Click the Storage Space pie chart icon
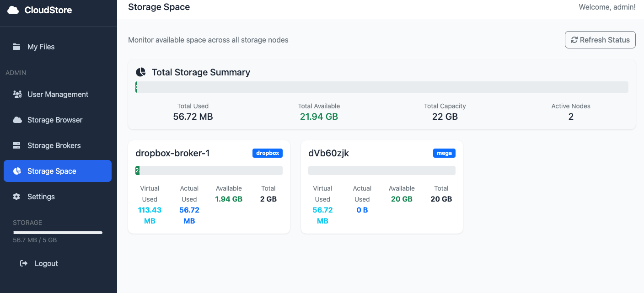Screen dimensions: 644x293 point(17,171)
